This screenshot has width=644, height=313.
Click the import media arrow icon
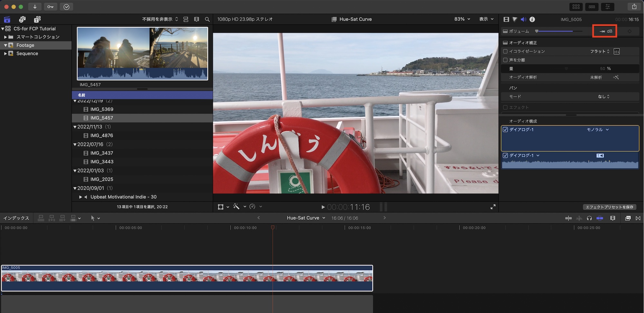click(35, 7)
